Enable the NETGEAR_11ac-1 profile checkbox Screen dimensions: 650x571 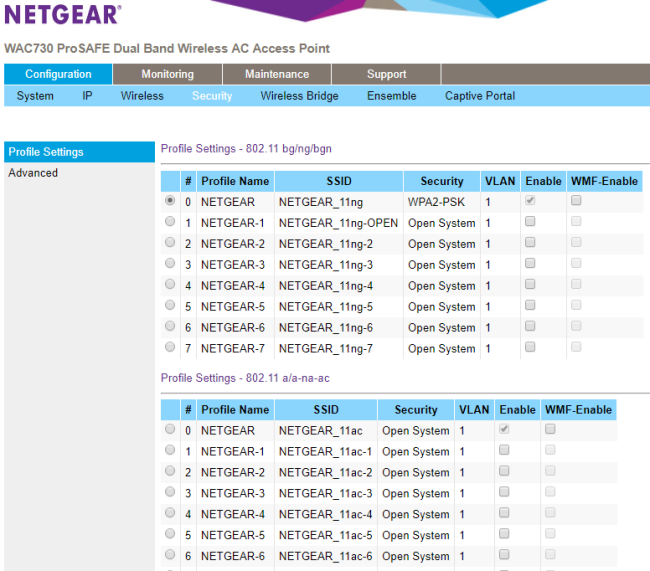coord(504,450)
